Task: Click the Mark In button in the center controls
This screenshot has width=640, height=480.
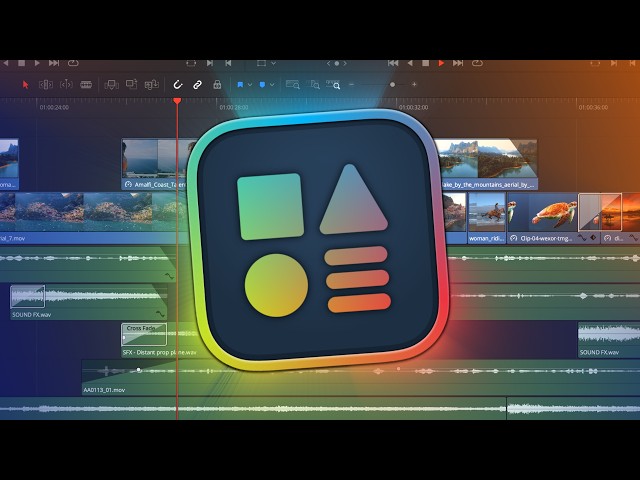Action: tap(210, 63)
